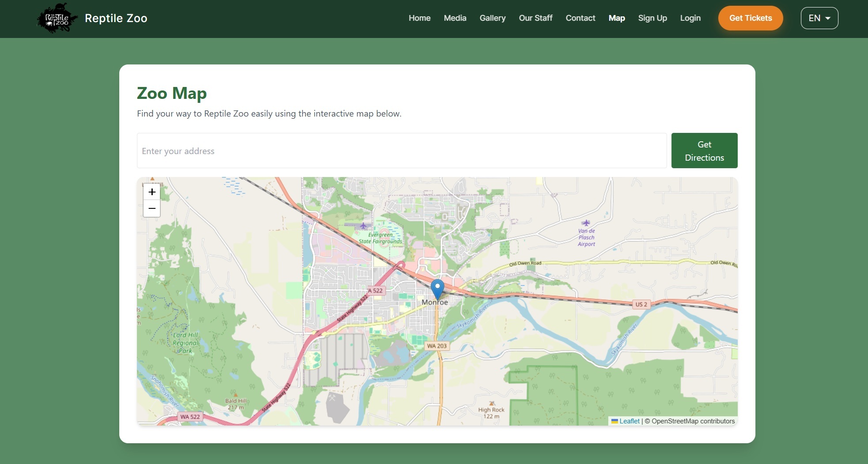
Task: Go to the Gallery page
Action: (x=492, y=18)
